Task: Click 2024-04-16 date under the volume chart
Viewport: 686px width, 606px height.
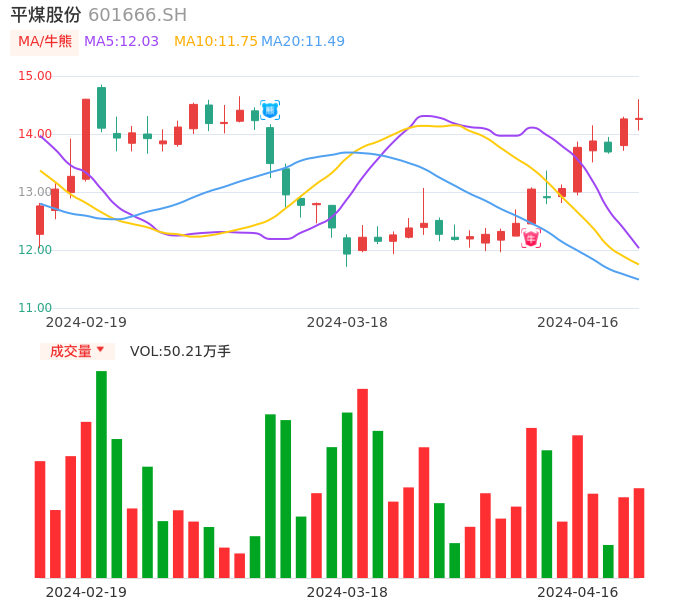Action: tap(578, 592)
